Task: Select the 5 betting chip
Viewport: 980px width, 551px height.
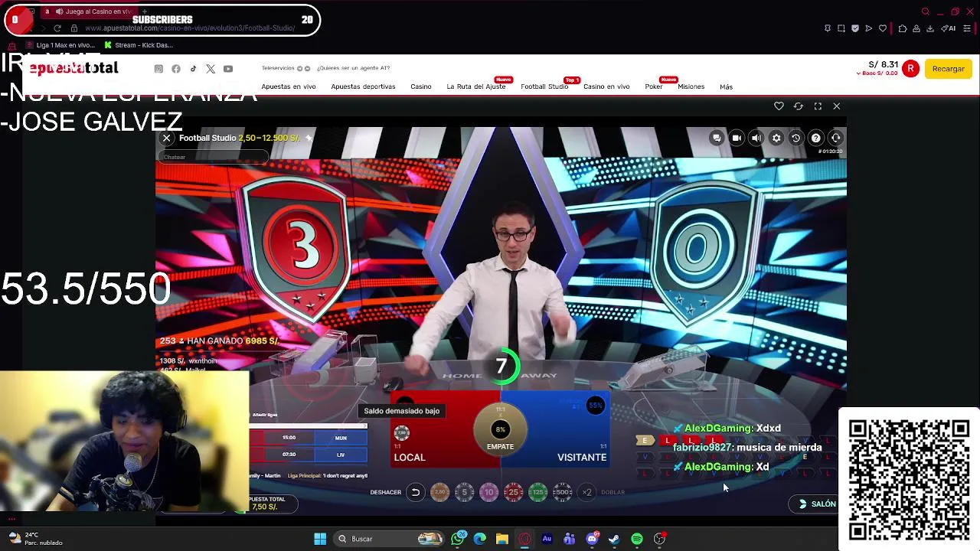Action: [465, 492]
